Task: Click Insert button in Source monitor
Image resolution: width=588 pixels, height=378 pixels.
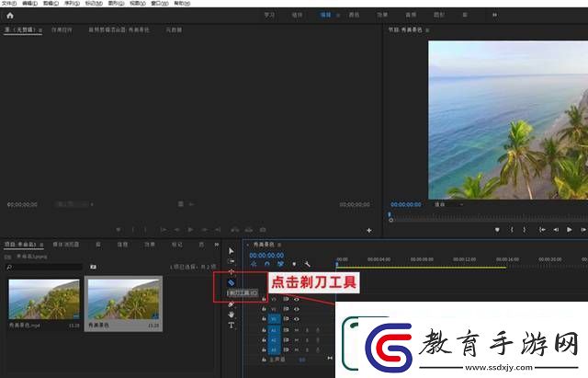Action: point(235,229)
